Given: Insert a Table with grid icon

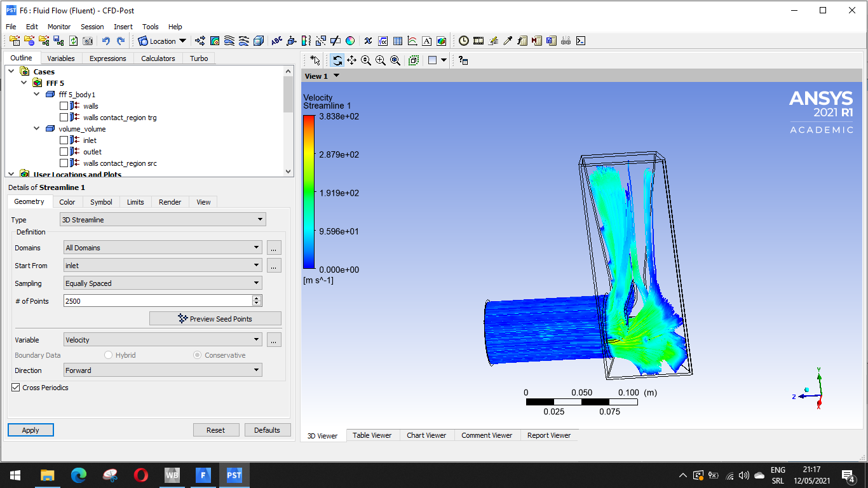Looking at the screenshot, I should [x=398, y=41].
